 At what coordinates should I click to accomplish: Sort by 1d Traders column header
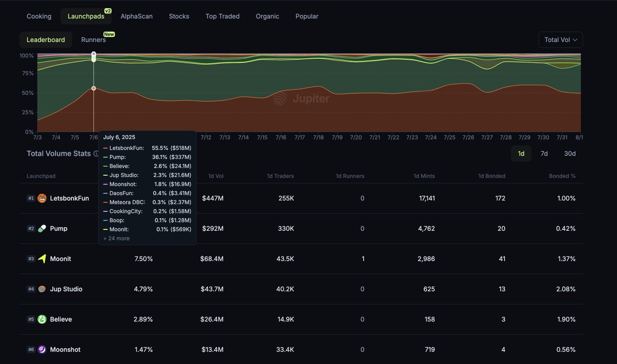[x=281, y=176]
